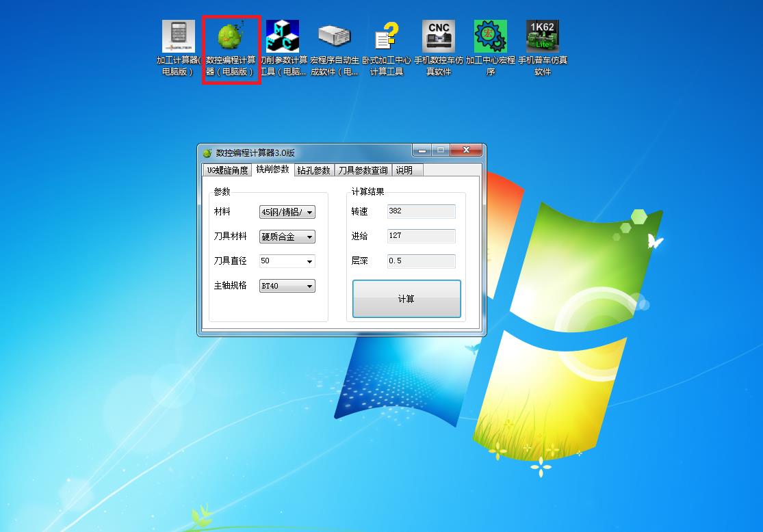Select the 数控编程计算器 green desktop icon
Image resolution: width=763 pixels, height=532 pixels.
(x=231, y=36)
